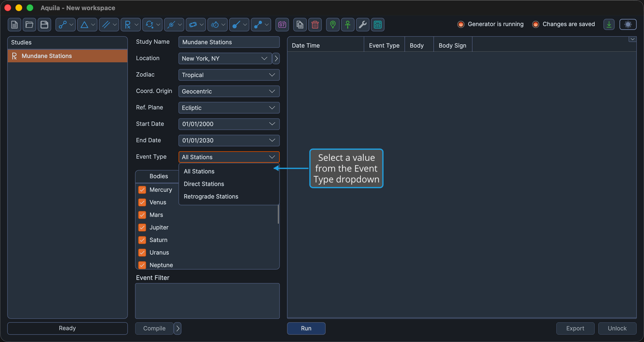Open the purple calendar icon
Viewport: 644px width, 342px height.
tap(282, 25)
